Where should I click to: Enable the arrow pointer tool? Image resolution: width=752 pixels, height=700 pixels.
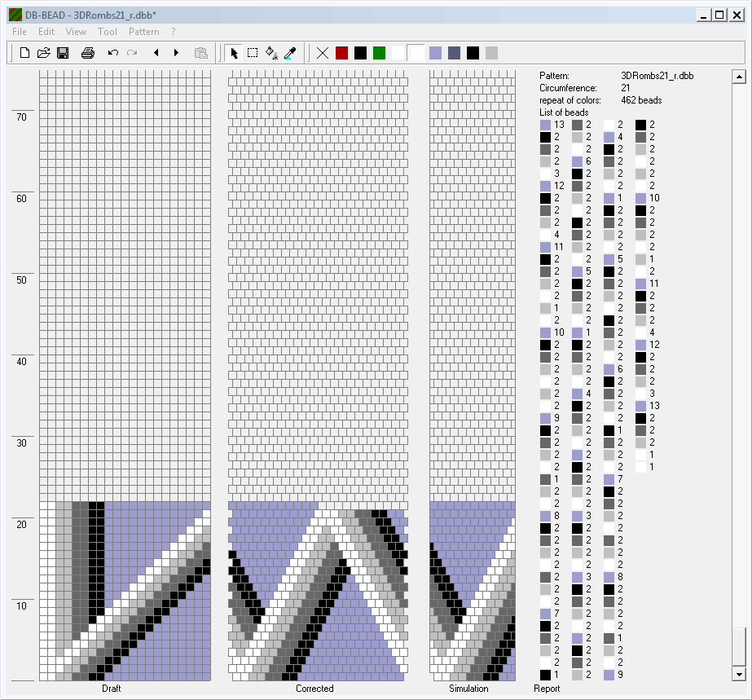[234, 53]
